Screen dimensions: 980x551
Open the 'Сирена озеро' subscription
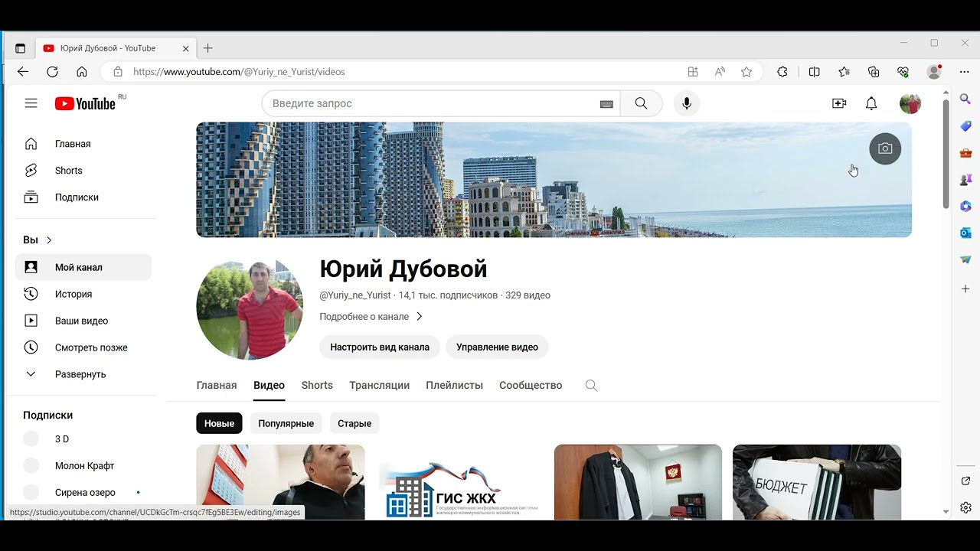[x=83, y=493]
